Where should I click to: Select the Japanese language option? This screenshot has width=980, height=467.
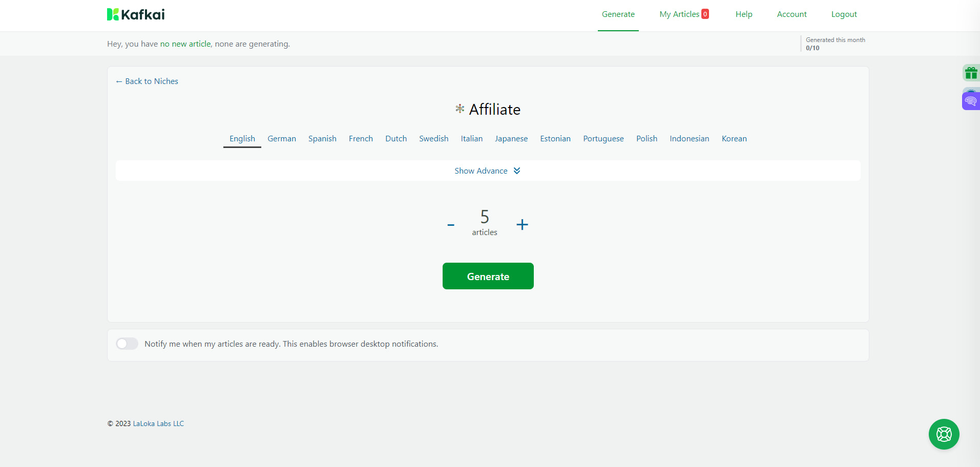511,138
